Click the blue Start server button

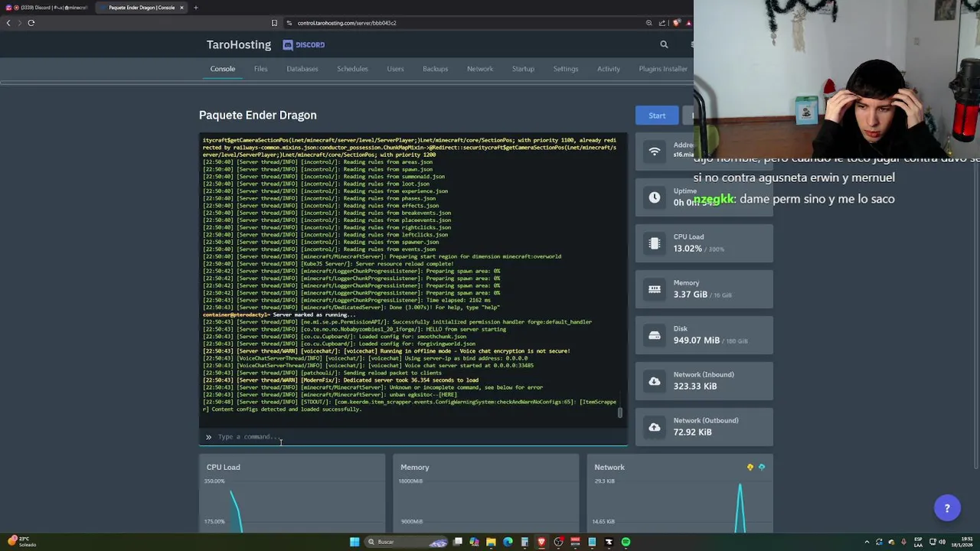tap(657, 116)
